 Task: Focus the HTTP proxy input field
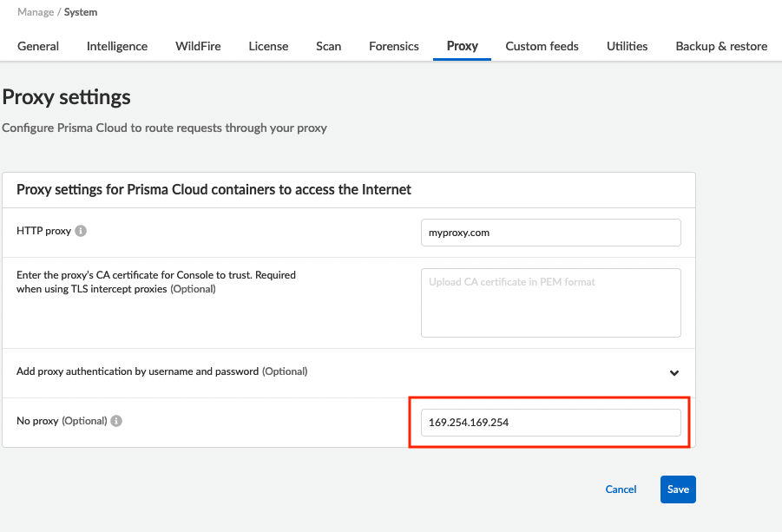pyautogui.click(x=550, y=233)
